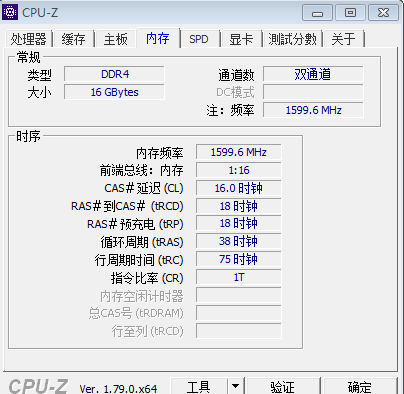Click the empty 行至列 (tRCD) field
This screenshot has height=394, width=404.
coord(239,331)
